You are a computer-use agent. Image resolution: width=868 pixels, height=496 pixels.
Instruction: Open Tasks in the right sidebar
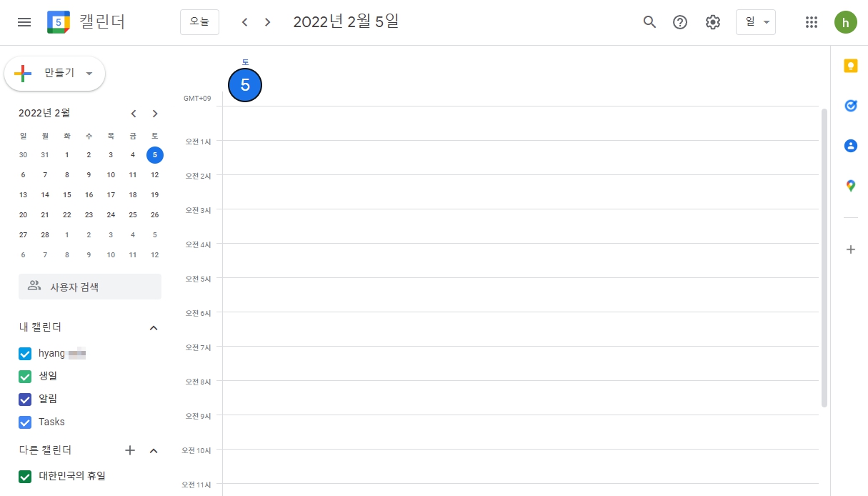coord(850,105)
